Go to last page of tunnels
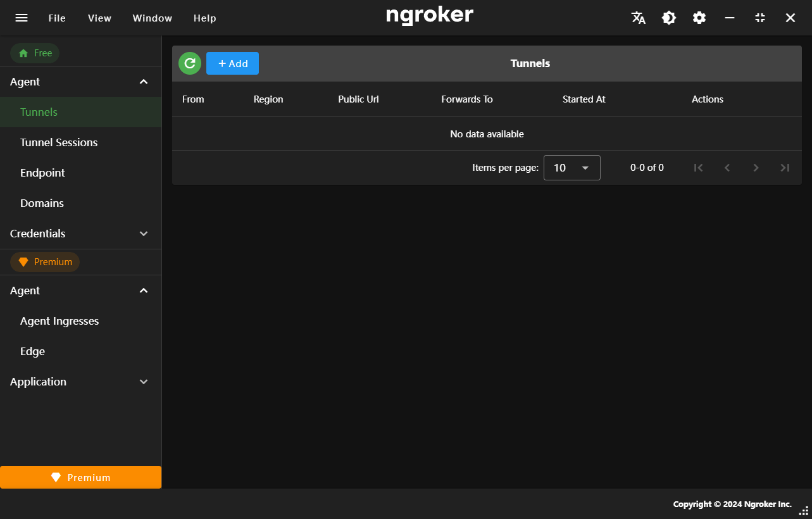 (x=785, y=168)
